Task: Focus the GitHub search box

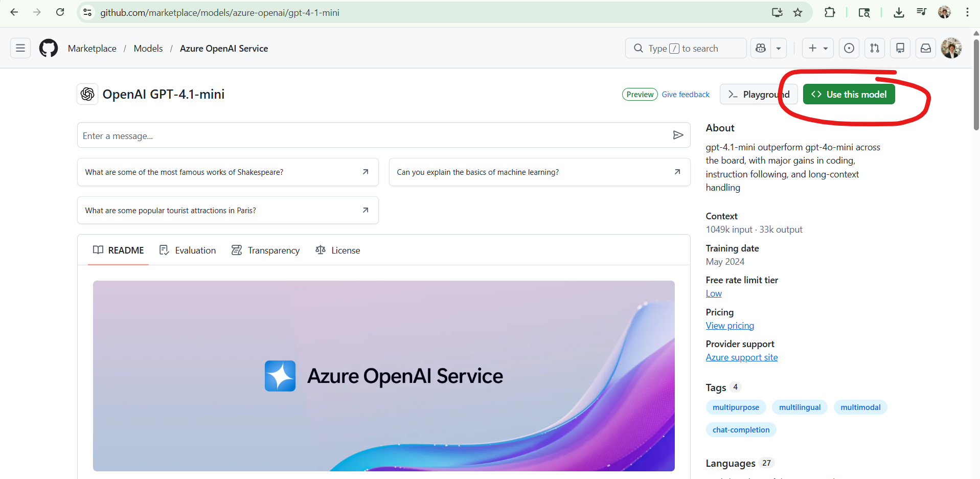Action: pyautogui.click(x=686, y=48)
